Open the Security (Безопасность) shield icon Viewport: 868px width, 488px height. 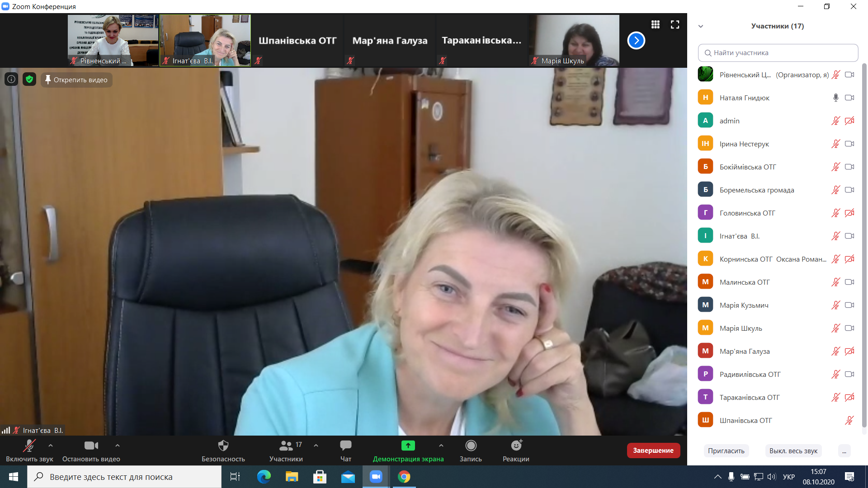click(223, 446)
